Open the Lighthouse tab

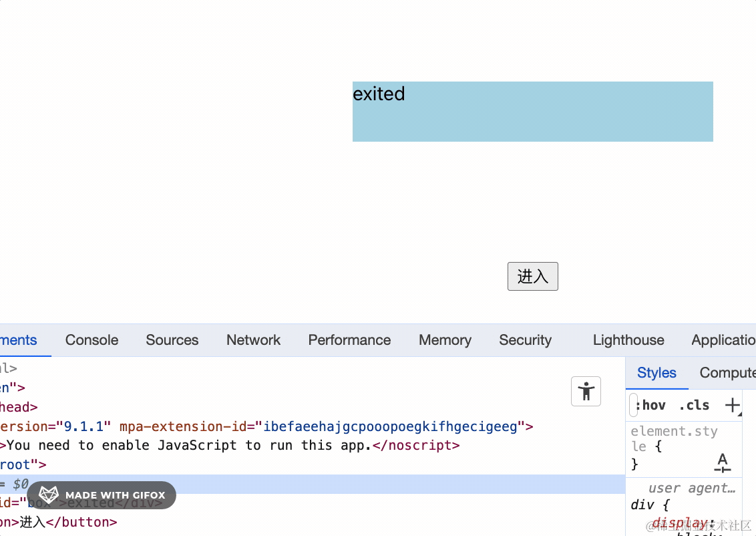click(628, 340)
